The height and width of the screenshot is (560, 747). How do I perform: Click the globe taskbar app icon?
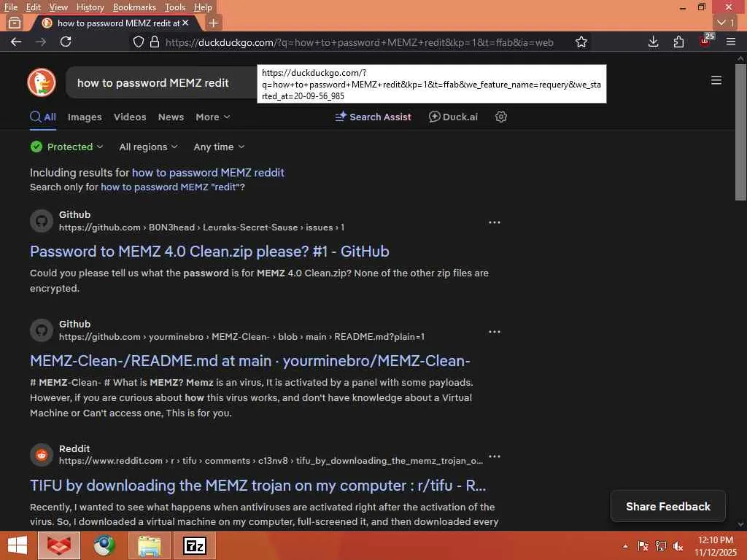[x=104, y=545]
